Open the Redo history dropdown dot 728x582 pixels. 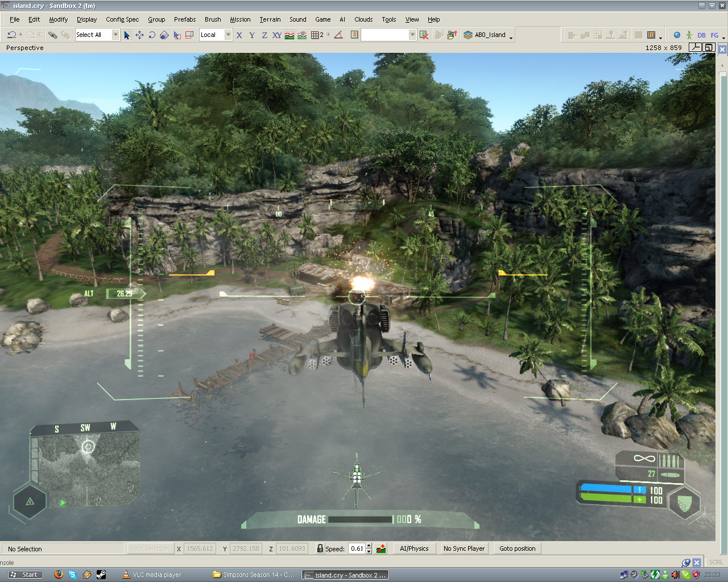39,35
